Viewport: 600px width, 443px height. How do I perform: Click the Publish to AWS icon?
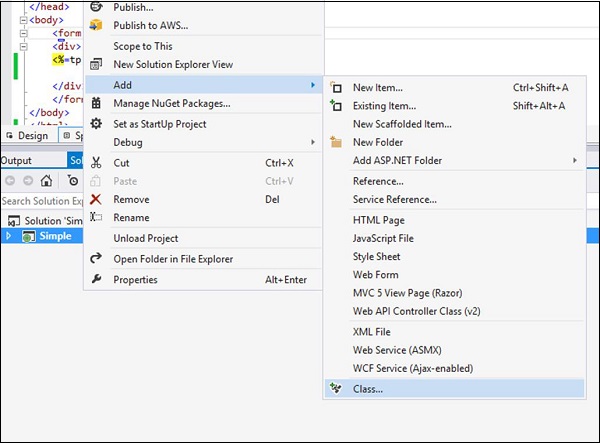point(97,25)
